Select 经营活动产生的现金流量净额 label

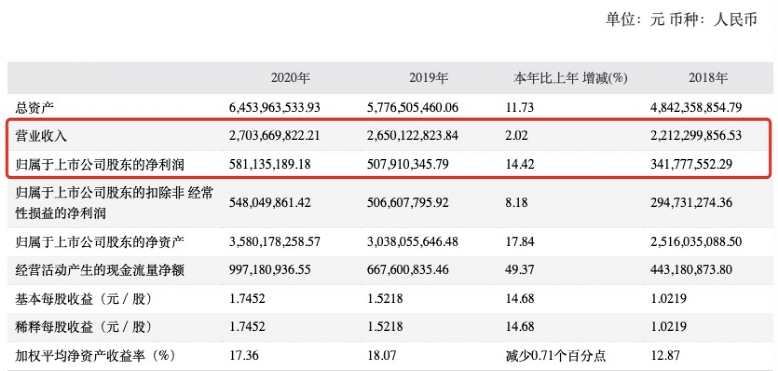pyautogui.click(x=100, y=270)
